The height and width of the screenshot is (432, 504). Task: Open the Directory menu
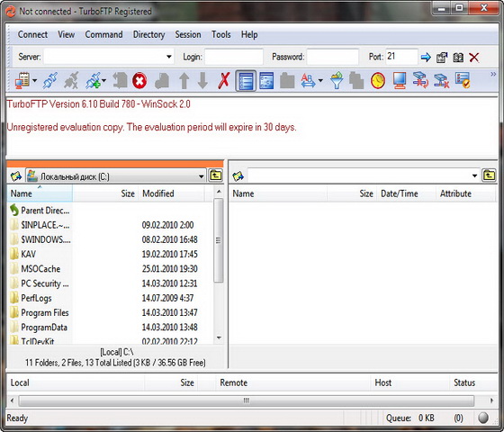pyautogui.click(x=148, y=35)
